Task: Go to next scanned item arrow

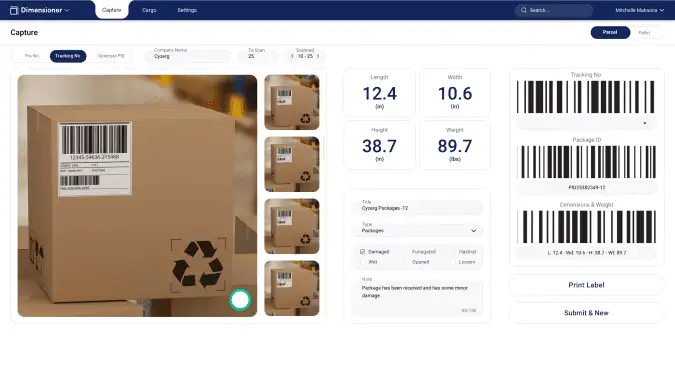Action: point(318,56)
